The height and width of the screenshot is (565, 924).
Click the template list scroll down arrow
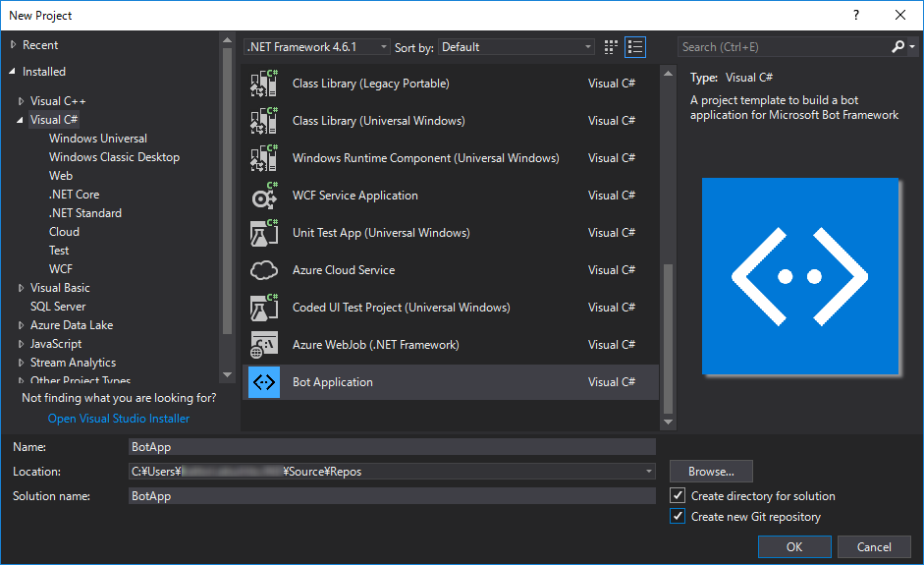click(668, 422)
